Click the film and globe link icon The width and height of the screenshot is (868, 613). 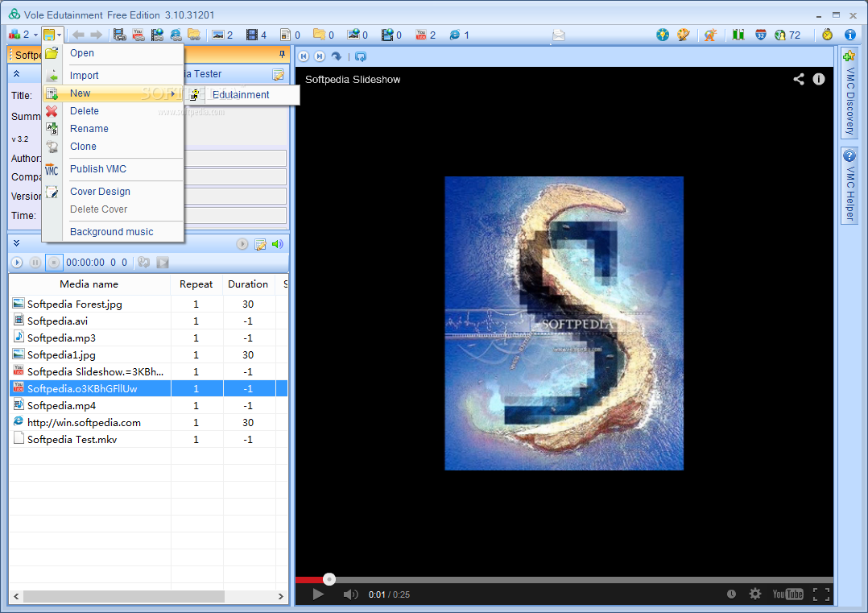point(157,35)
